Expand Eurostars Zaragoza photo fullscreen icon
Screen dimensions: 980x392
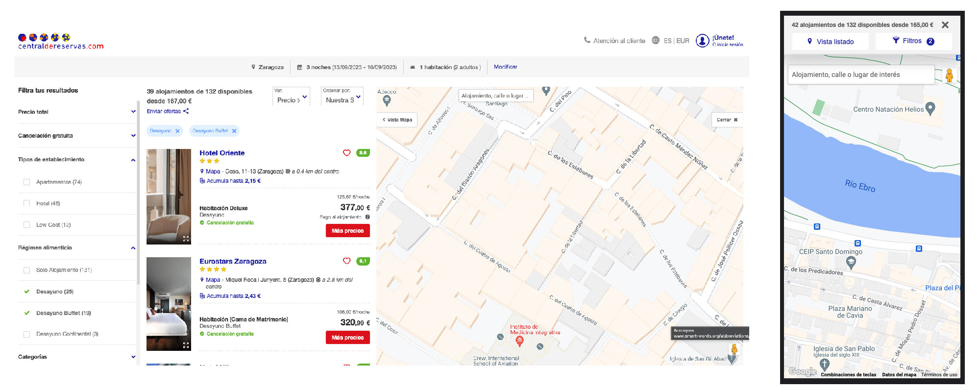[x=186, y=345]
